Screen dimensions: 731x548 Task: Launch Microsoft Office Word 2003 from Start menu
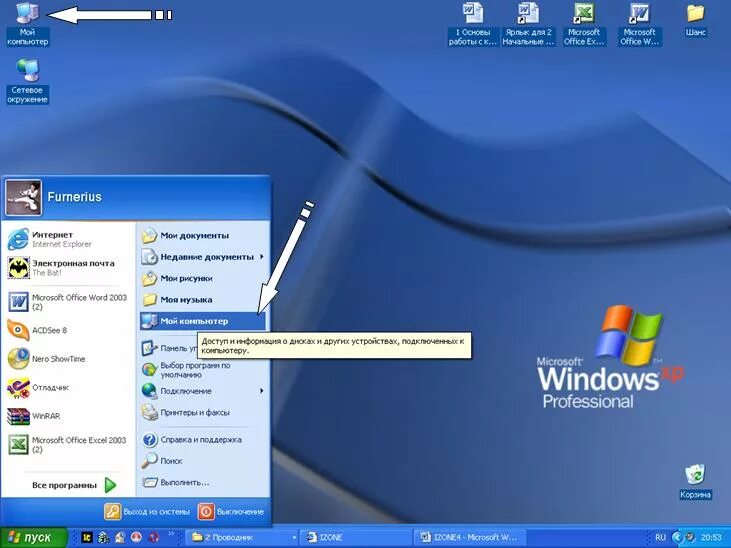point(69,302)
